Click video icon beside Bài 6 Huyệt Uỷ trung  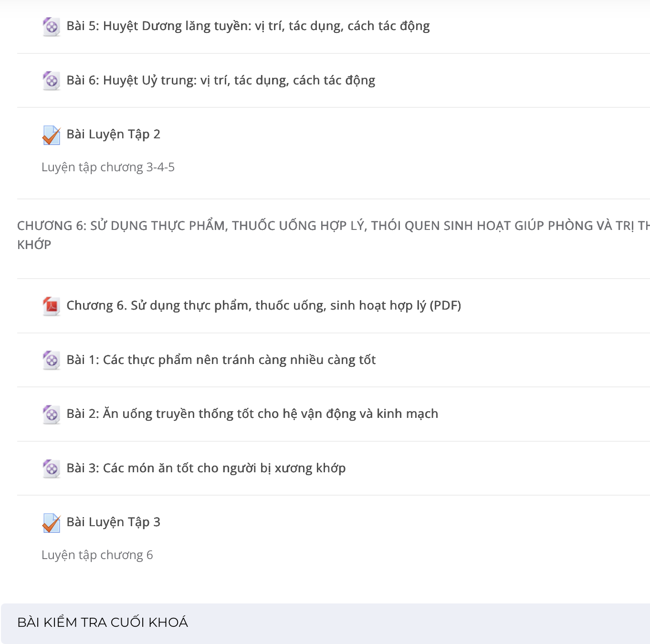point(51,81)
